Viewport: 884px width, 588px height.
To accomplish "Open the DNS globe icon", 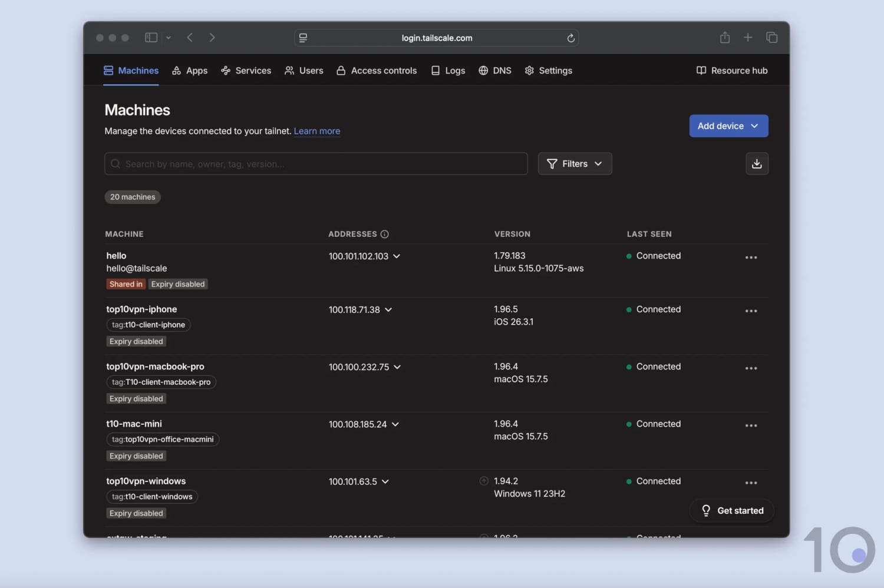I will click(484, 70).
